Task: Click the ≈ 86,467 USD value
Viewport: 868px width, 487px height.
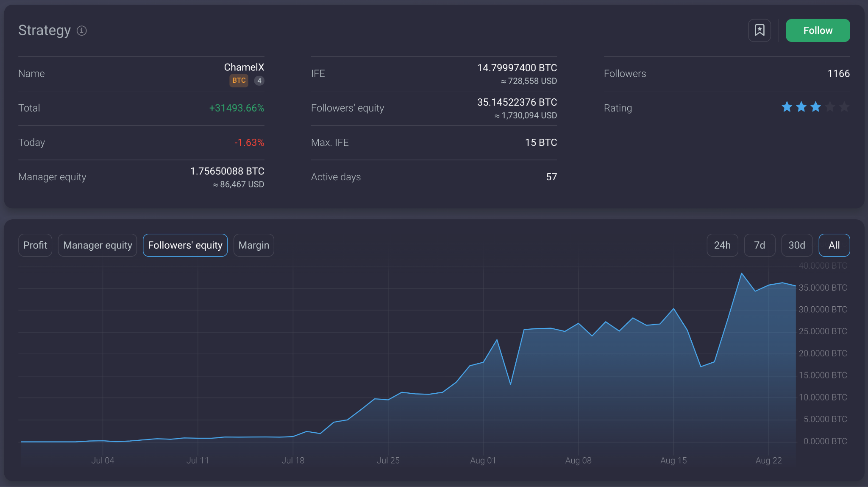Action: point(239,185)
